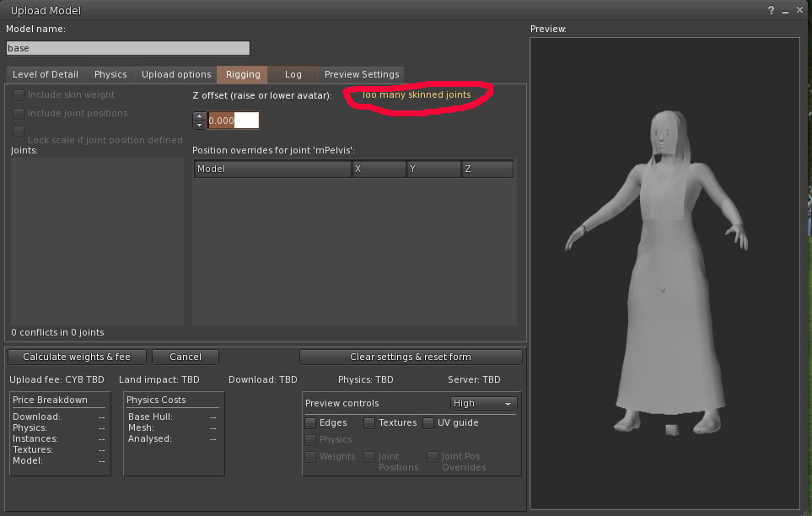Toggle the Textures preview checkbox

(369, 422)
